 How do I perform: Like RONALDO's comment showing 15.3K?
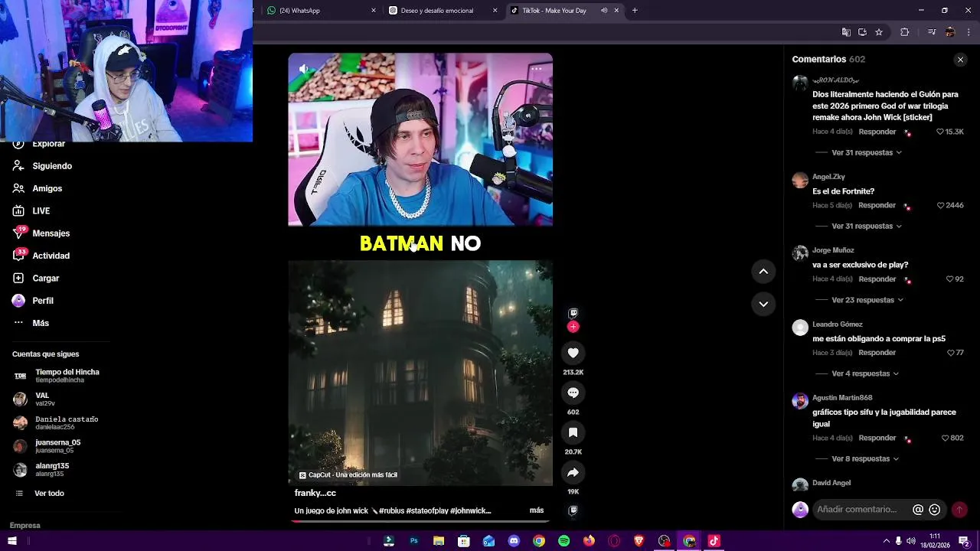coord(940,132)
